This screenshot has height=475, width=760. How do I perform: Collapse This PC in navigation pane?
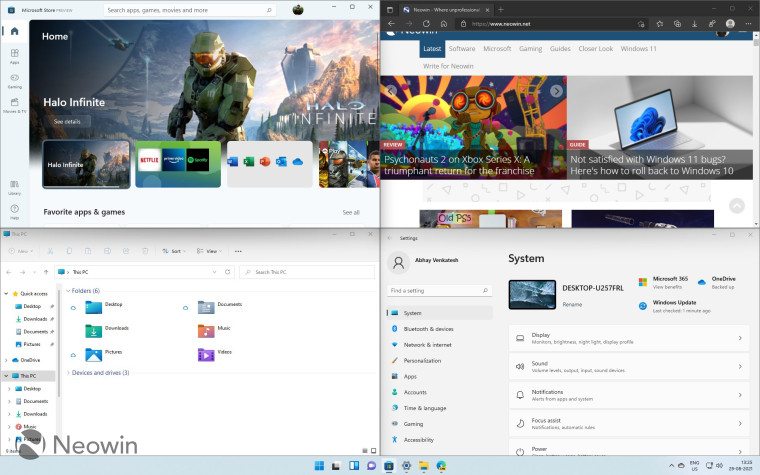click(x=6, y=376)
